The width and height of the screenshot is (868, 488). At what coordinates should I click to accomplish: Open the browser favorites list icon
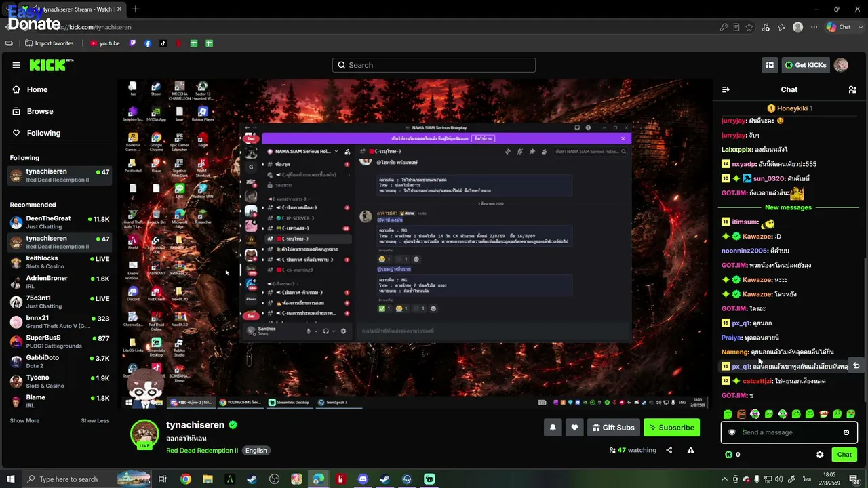click(782, 27)
